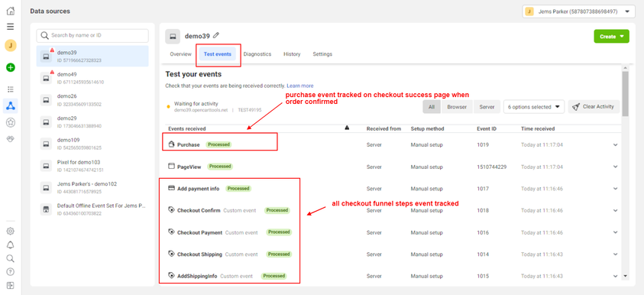Viewport: 644px width, 295px height.
Task: Open the help question mark icon
Action: (x=11, y=271)
